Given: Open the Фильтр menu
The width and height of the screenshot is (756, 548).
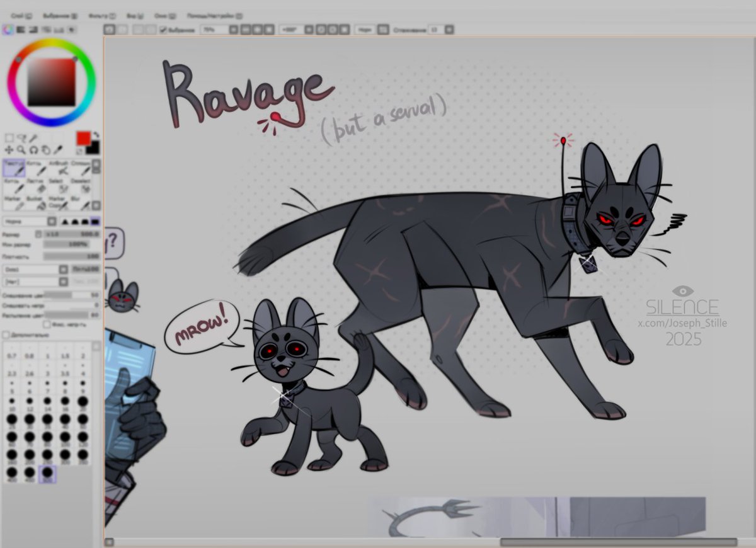Looking at the screenshot, I should [102, 16].
